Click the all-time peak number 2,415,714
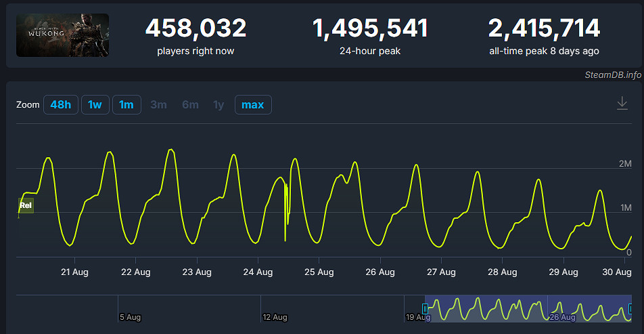 click(x=544, y=28)
